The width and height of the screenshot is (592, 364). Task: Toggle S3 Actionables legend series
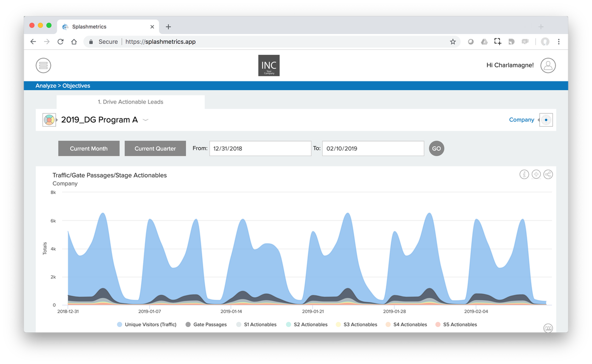click(356, 325)
